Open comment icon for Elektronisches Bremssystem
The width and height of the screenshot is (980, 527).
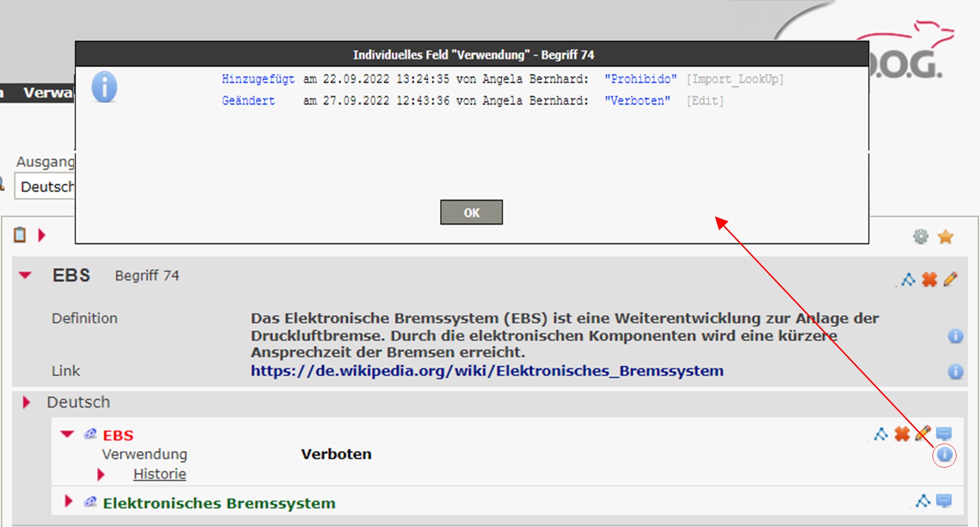coord(944,501)
